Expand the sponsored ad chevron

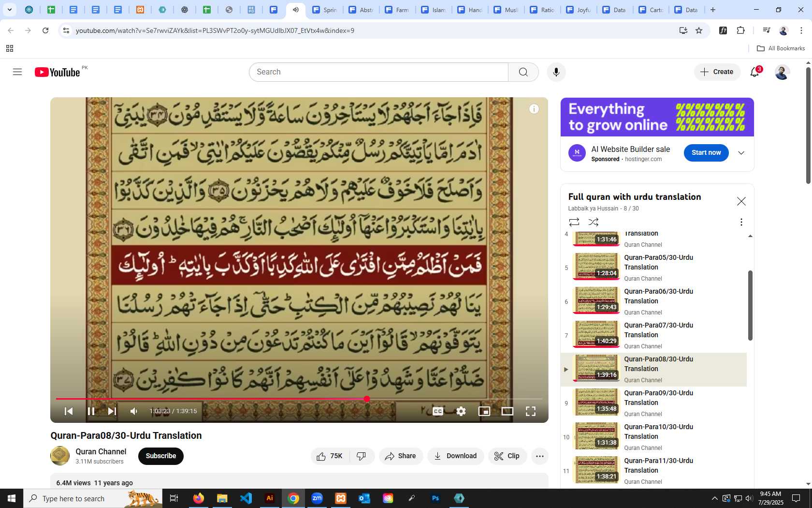[741, 153]
